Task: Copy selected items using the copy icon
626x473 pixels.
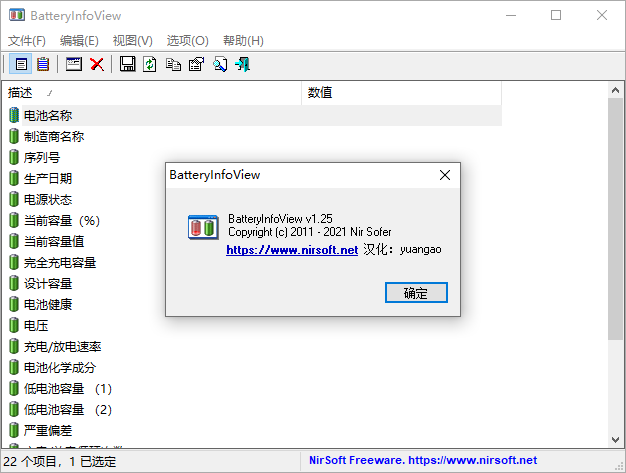Action: pyautogui.click(x=173, y=64)
